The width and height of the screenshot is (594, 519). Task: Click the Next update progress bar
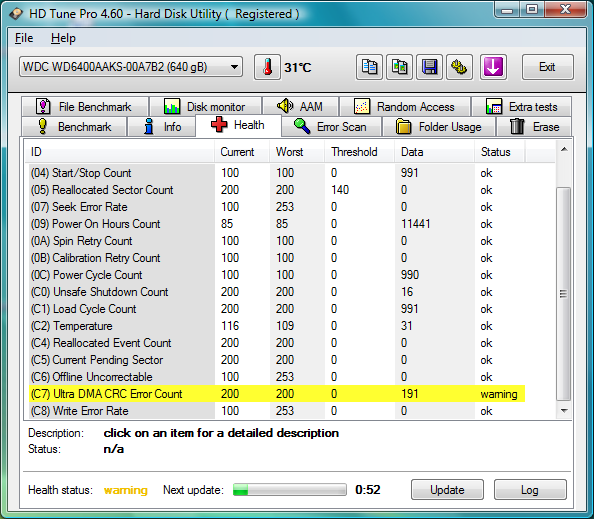(289, 489)
